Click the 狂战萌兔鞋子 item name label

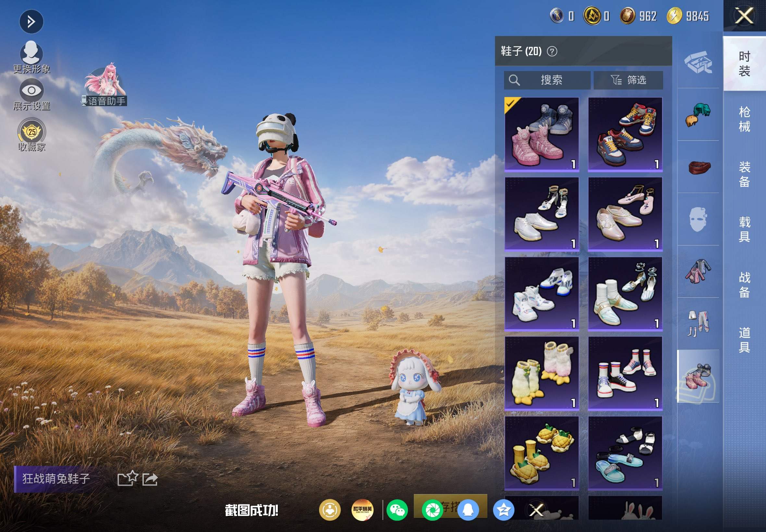[x=56, y=479]
